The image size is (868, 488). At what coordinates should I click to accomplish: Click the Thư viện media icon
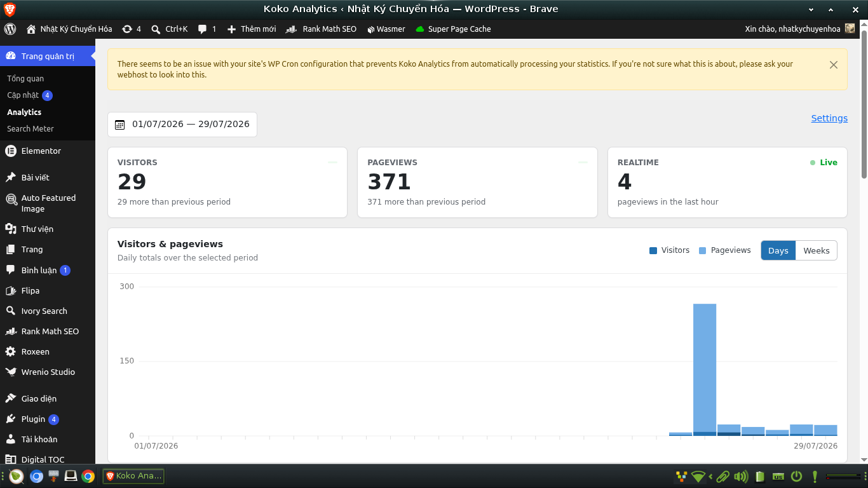11,229
